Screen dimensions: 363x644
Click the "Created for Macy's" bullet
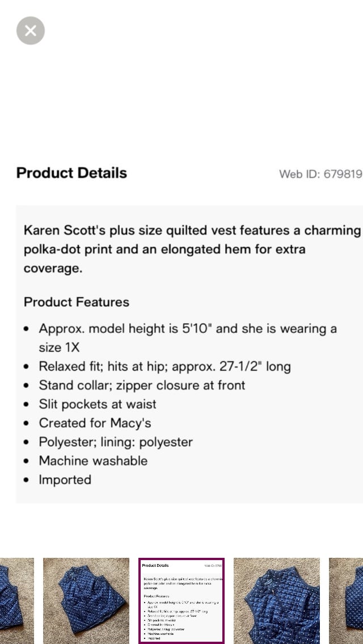coord(95,423)
